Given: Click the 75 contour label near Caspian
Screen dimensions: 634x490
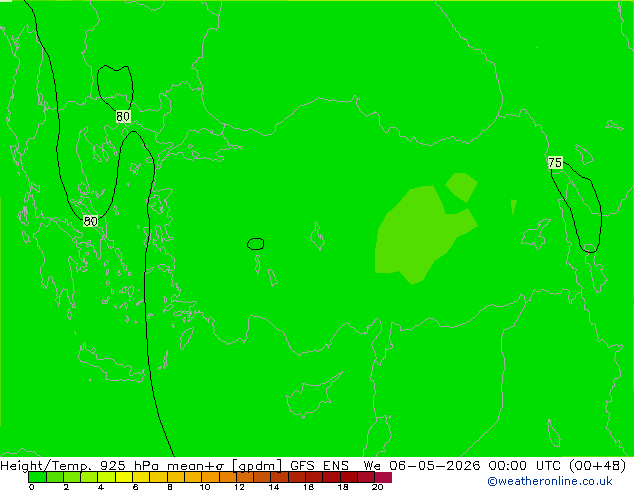Looking at the screenshot, I should [555, 163].
